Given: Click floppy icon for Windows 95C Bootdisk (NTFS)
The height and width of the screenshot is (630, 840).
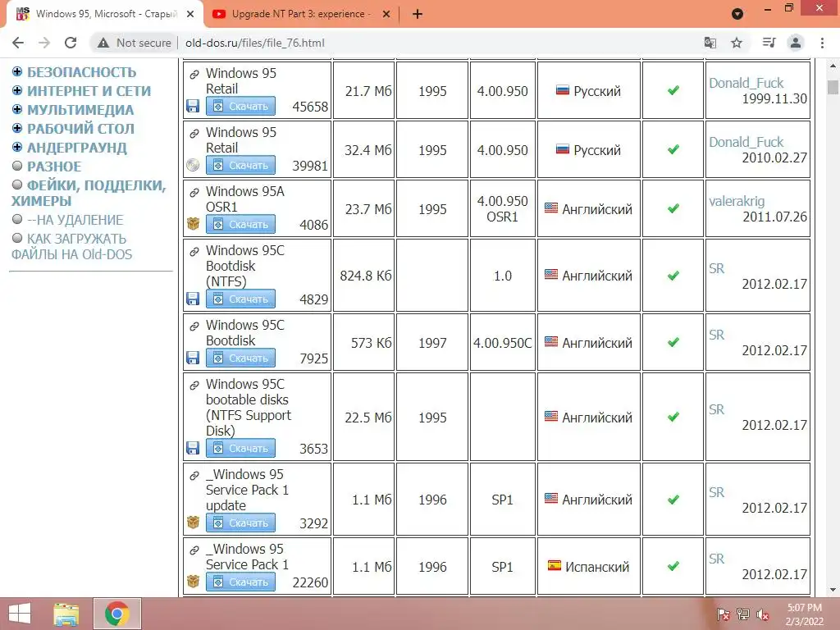Looking at the screenshot, I should 193,299.
